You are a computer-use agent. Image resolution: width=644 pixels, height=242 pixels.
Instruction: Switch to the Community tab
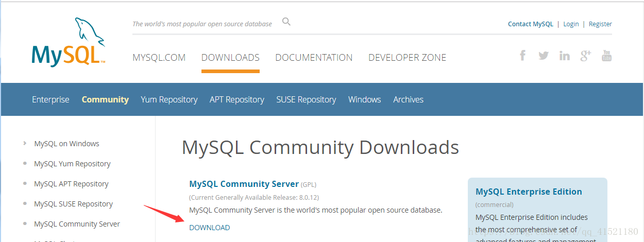click(x=105, y=99)
